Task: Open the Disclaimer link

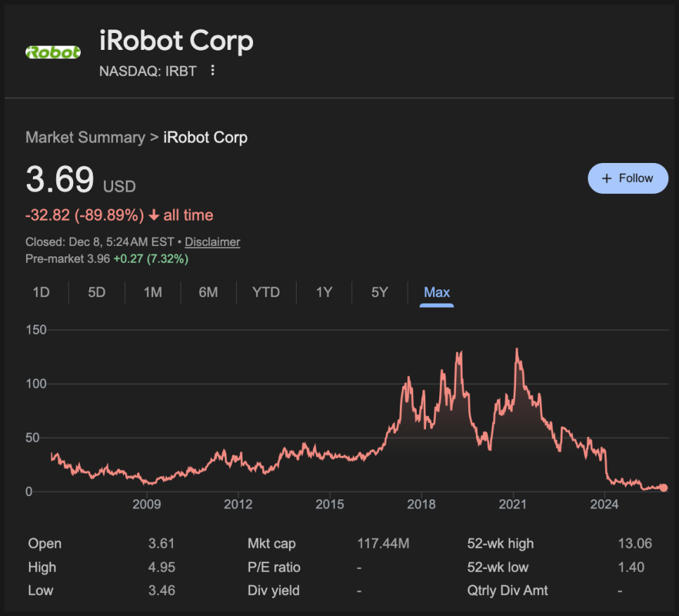Action: click(212, 242)
